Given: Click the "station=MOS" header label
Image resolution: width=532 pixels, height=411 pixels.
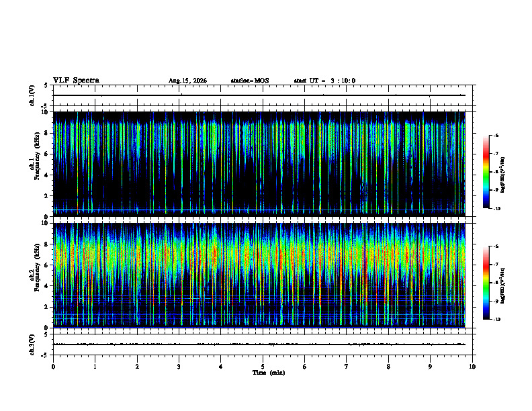Looking at the screenshot, I should click(250, 81).
